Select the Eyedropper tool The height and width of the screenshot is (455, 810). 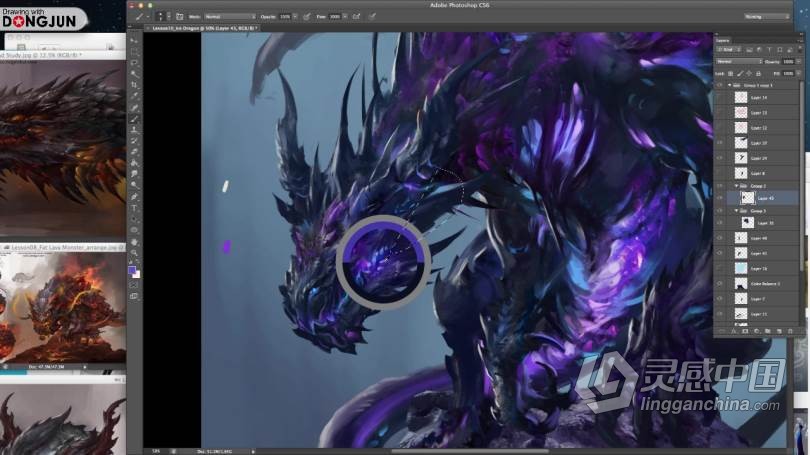click(134, 96)
